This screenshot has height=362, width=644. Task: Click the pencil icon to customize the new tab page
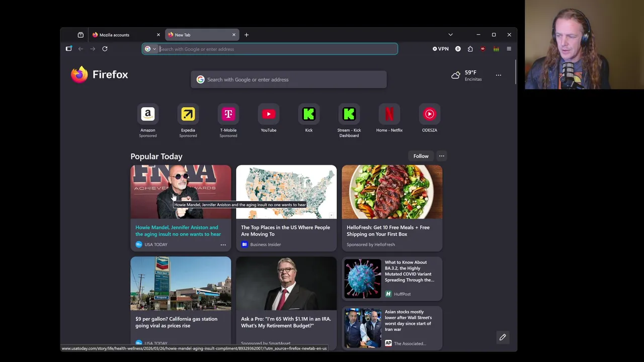click(x=502, y=337)
